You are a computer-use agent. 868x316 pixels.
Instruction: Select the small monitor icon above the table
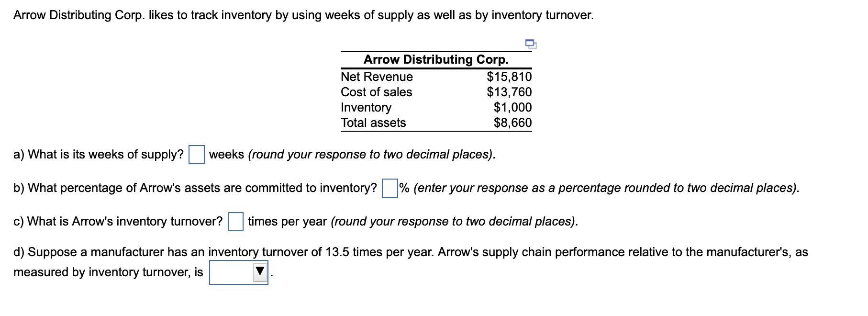point(531,44)
